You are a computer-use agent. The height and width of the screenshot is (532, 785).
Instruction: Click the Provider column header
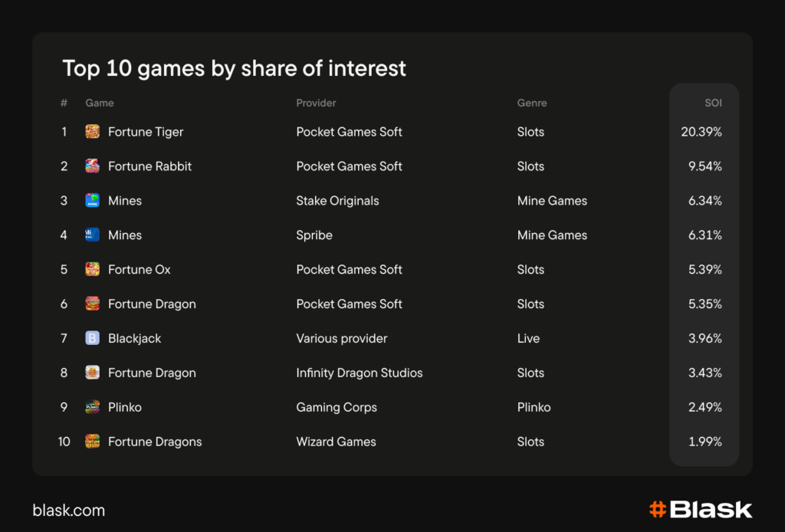click(316, 103)
